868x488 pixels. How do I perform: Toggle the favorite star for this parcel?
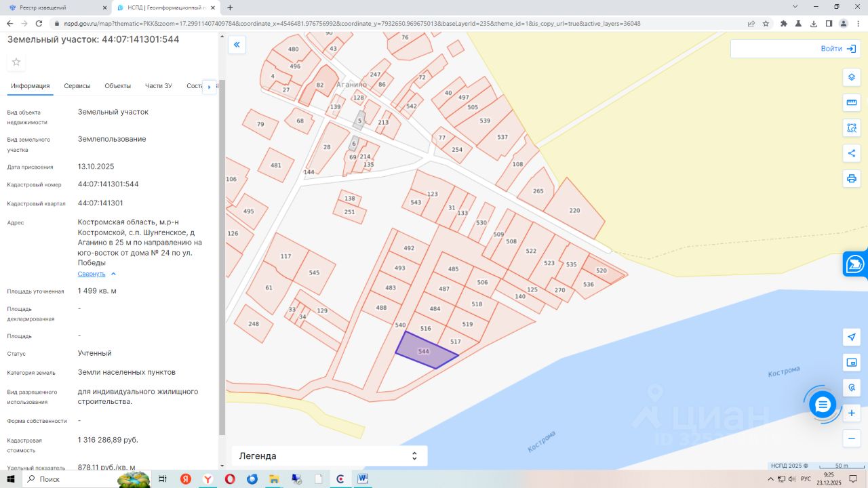coord(16,62)
